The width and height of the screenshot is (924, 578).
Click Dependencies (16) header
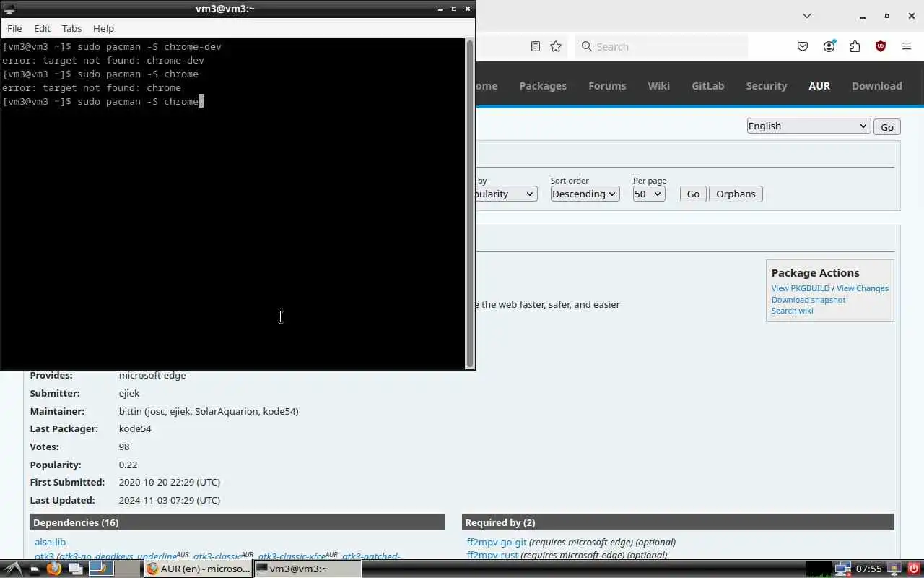[237, 522]
